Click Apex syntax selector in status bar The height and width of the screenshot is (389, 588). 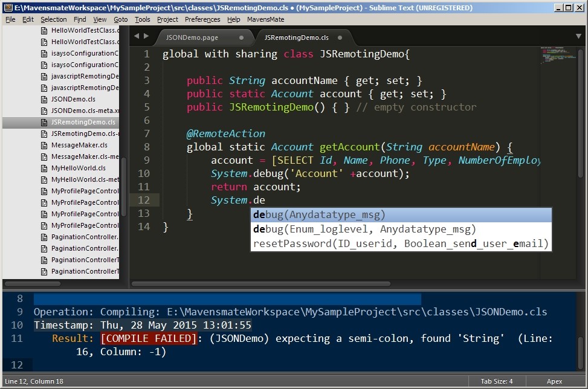coord(554,381)
